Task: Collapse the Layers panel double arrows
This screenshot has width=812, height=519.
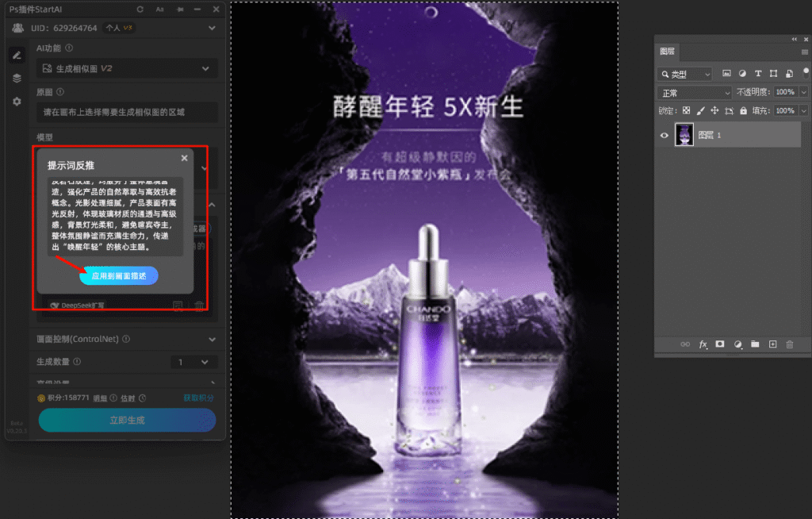Action: pos(795,39)
